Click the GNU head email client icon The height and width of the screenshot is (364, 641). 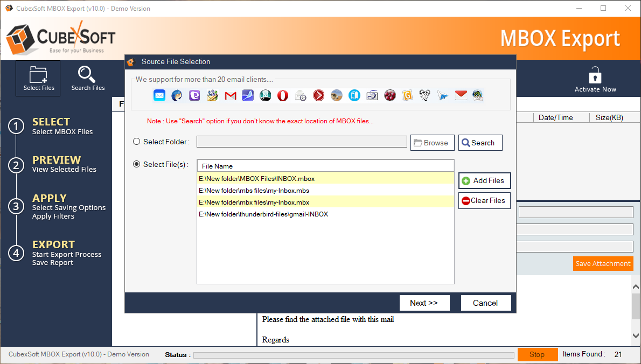point(425,96)
